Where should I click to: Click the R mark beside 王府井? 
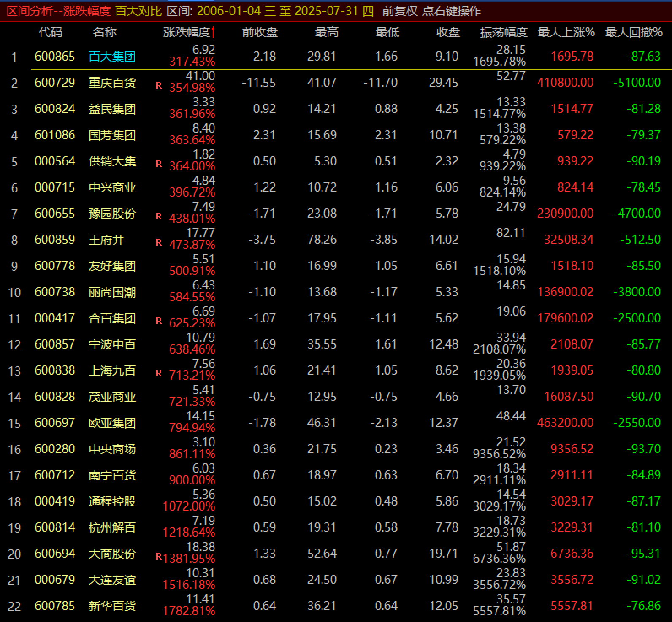[159, 243]
